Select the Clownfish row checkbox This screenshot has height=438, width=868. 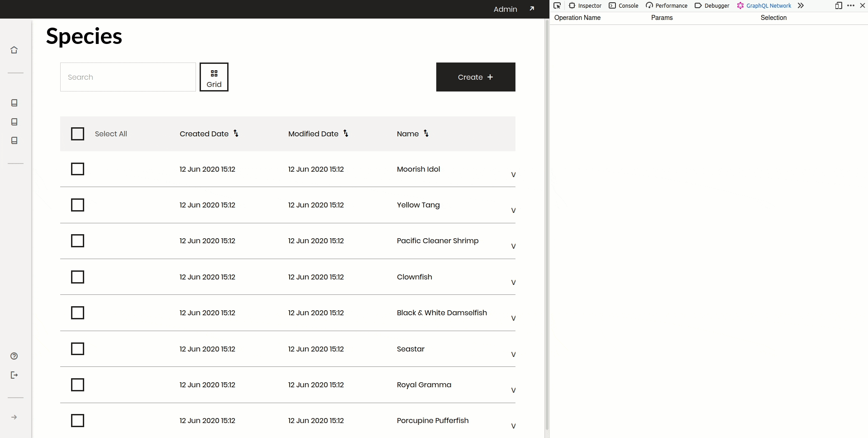(x=78, y=277)
